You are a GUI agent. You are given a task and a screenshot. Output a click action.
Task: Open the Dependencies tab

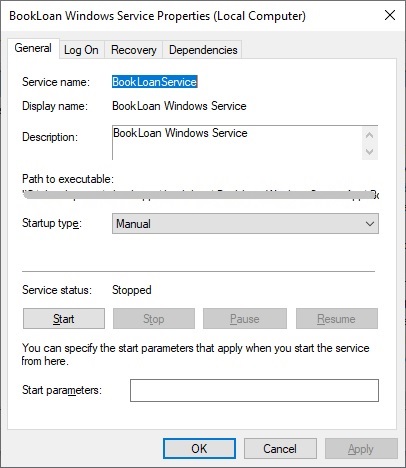(x=203, y=50)
